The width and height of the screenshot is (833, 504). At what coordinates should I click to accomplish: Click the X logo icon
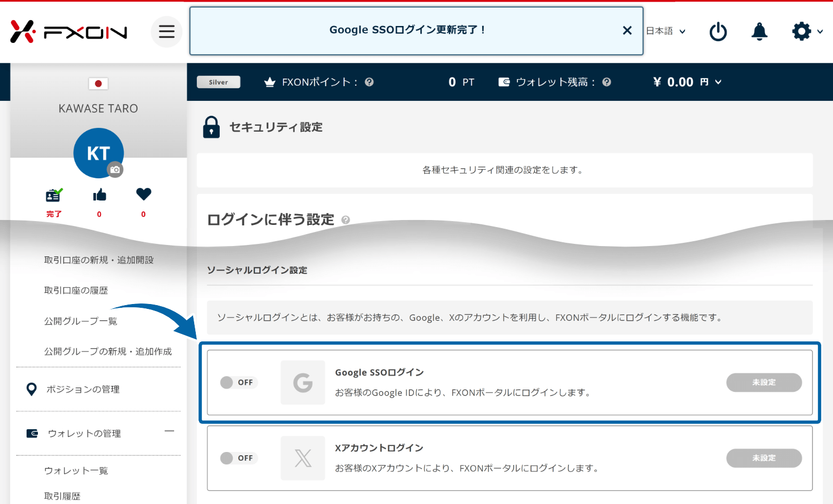tap(303, 458)
